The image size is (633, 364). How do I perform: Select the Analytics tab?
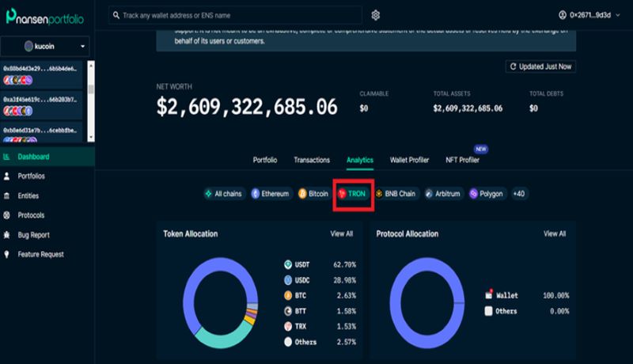360,160
